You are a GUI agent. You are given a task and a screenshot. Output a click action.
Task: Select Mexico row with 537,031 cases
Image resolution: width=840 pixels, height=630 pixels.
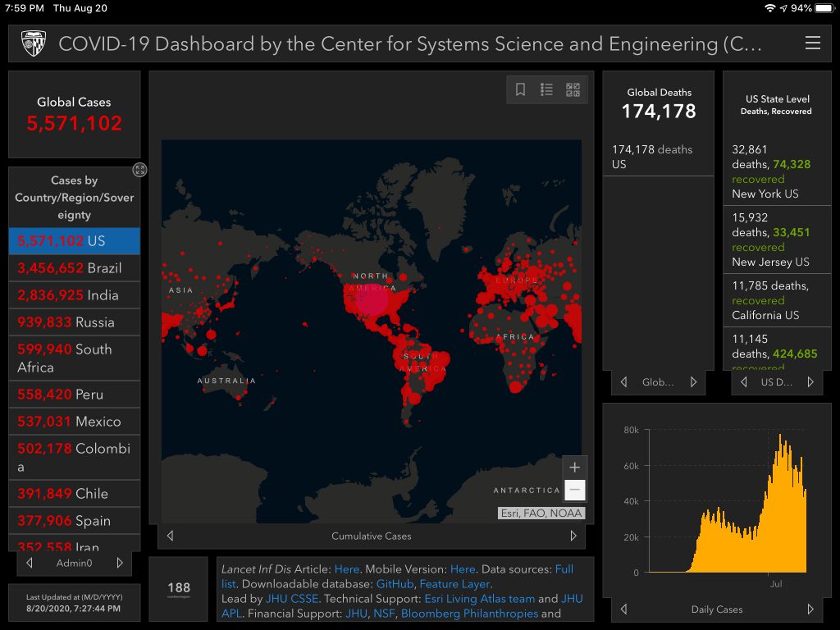click(75, 421)
